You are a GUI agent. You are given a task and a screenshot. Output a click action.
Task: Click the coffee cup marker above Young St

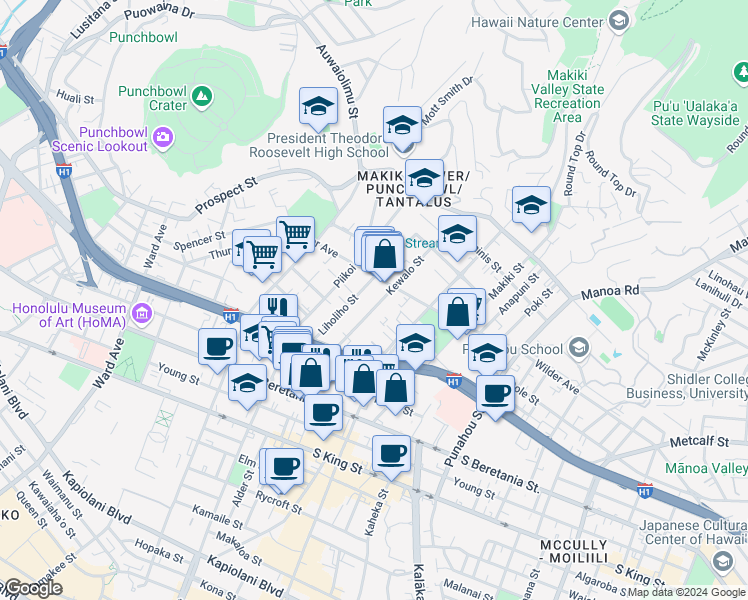(218, 347)
